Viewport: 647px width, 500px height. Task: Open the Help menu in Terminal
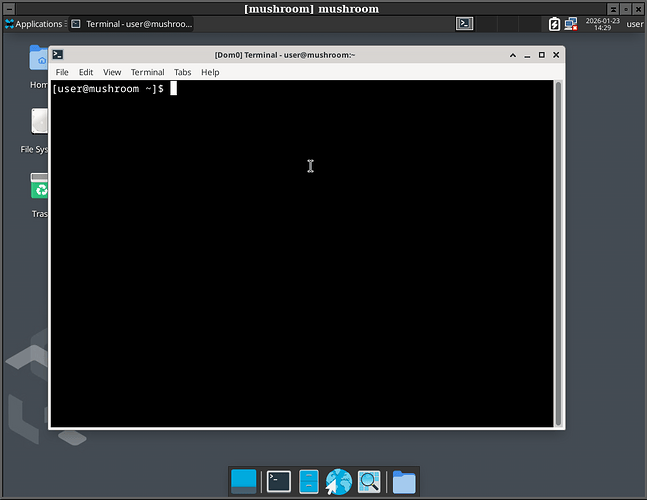[210, 72]
